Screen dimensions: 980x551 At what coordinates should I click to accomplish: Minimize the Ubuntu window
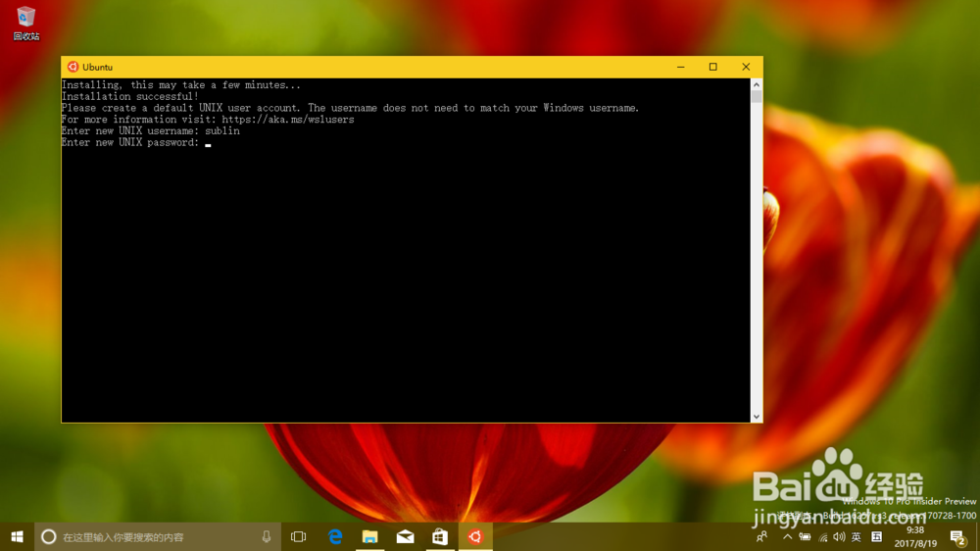coord(681,67)
